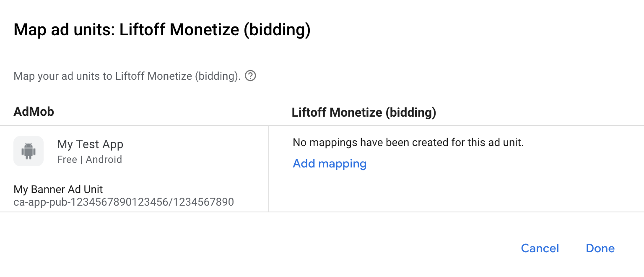The height and width of the screenshot is (277, 644).
Task: Click the '(bidding)' text in the description line
Action: pos(218,76)
